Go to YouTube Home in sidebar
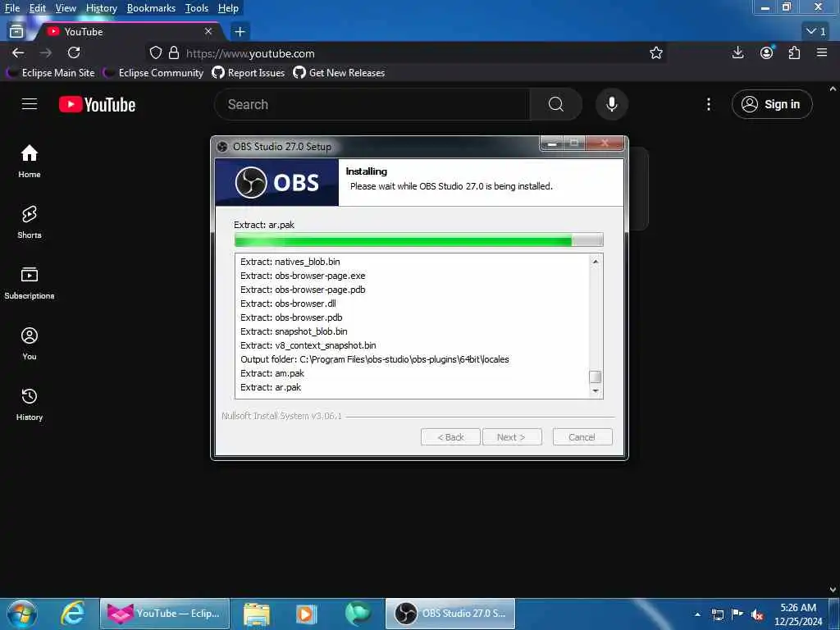Image resolution: width=840 pixels, height=630 pixels. pos(30,162)
